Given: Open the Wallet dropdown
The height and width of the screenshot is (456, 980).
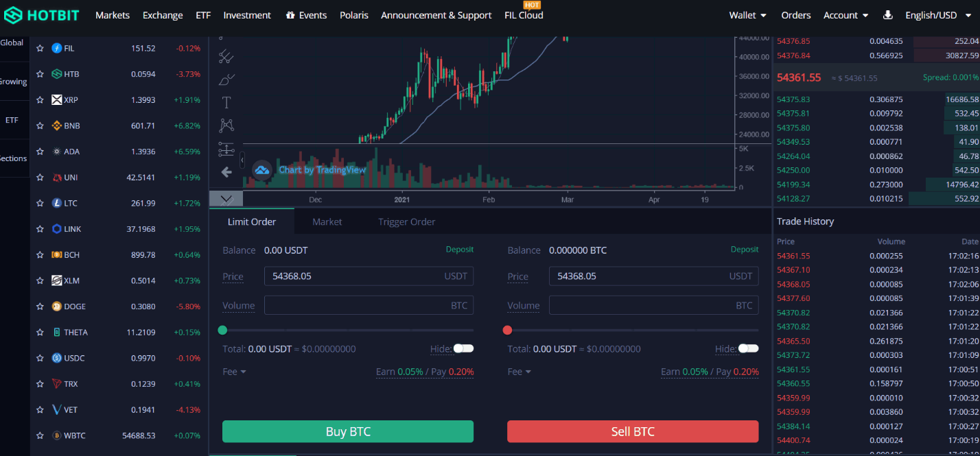Looking at the screenshot, I should (x=747, y=15).
